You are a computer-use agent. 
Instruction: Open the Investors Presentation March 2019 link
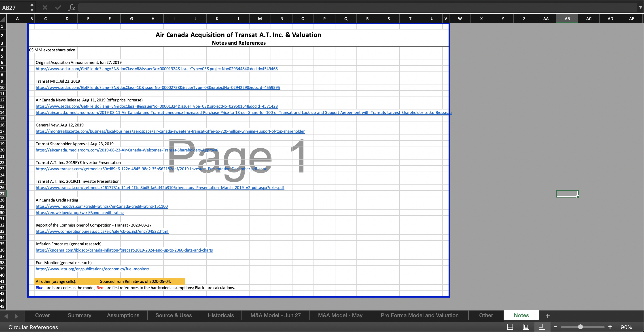[x=160, y=187]
